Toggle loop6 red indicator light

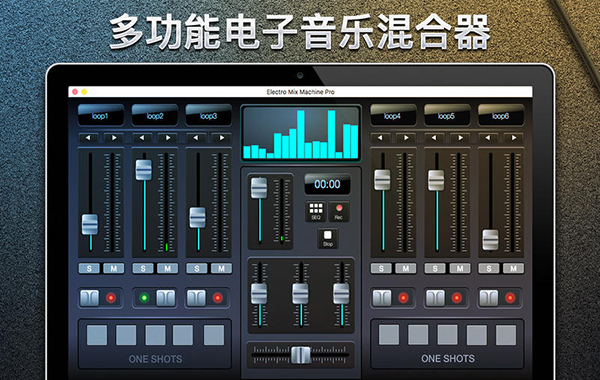tap(510, 298)
